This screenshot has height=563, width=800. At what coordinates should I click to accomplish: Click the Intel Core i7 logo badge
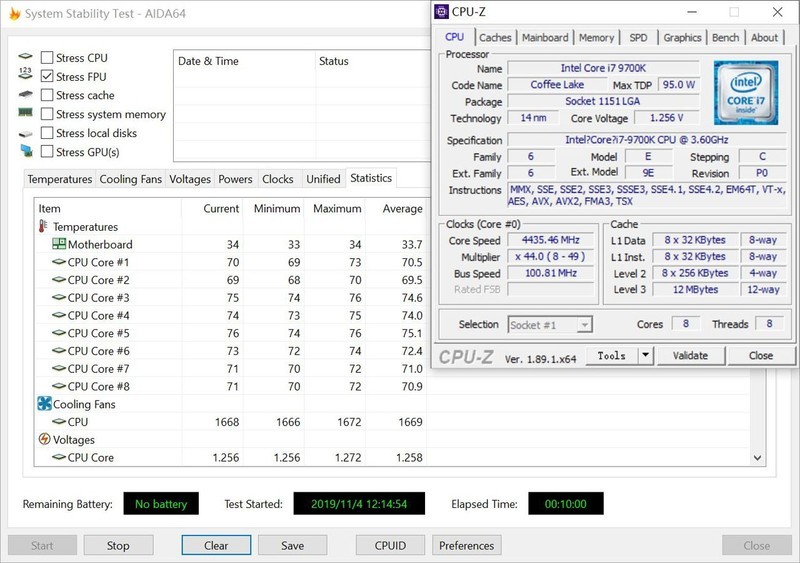point(746,93)
